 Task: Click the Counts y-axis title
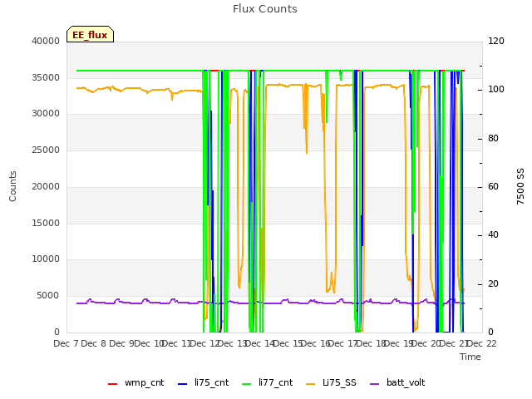(x=12, y=186)
